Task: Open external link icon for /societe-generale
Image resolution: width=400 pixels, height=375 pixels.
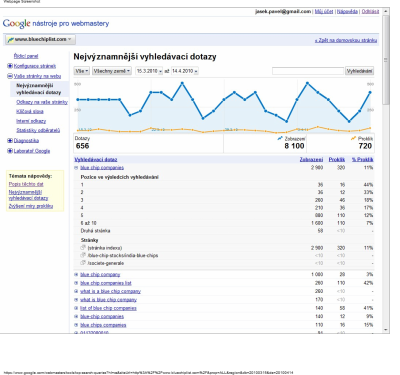Action: [x=83, y=263]
